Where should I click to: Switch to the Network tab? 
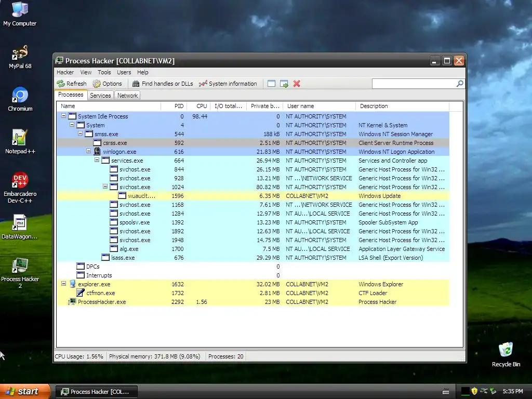point(128,96)
